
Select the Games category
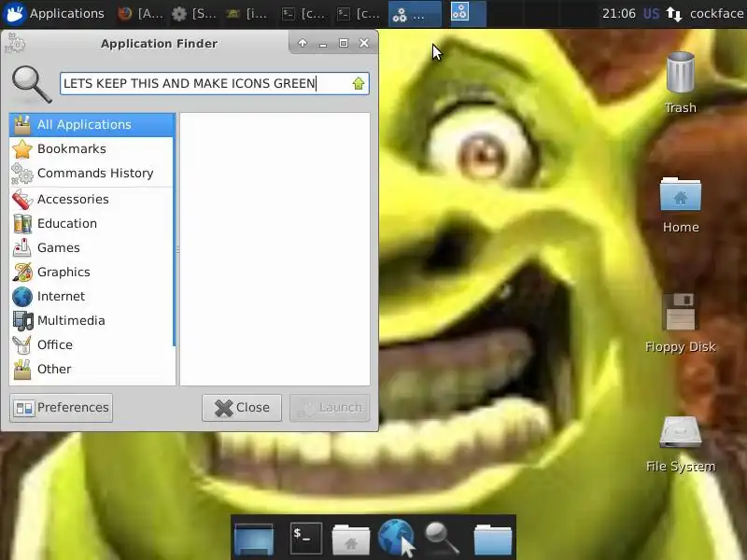(92, 247)
